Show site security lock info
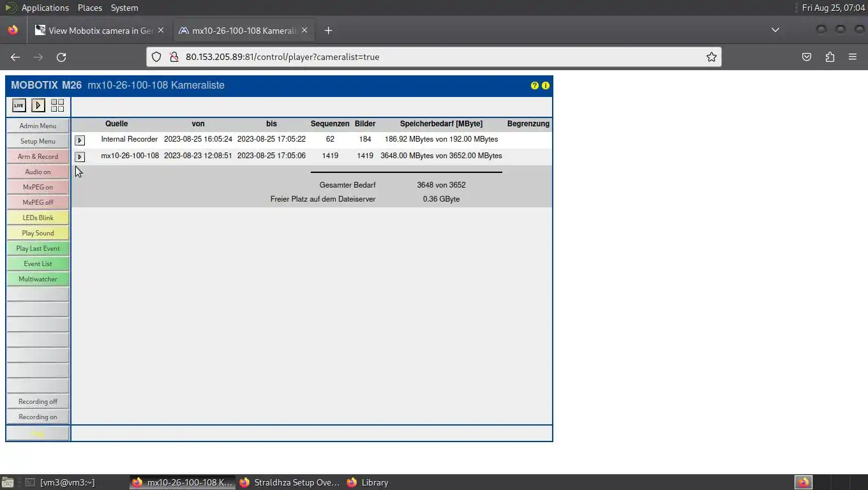Image resolution: width=868 pixels, height=490 pixels. tap(173, 57)
